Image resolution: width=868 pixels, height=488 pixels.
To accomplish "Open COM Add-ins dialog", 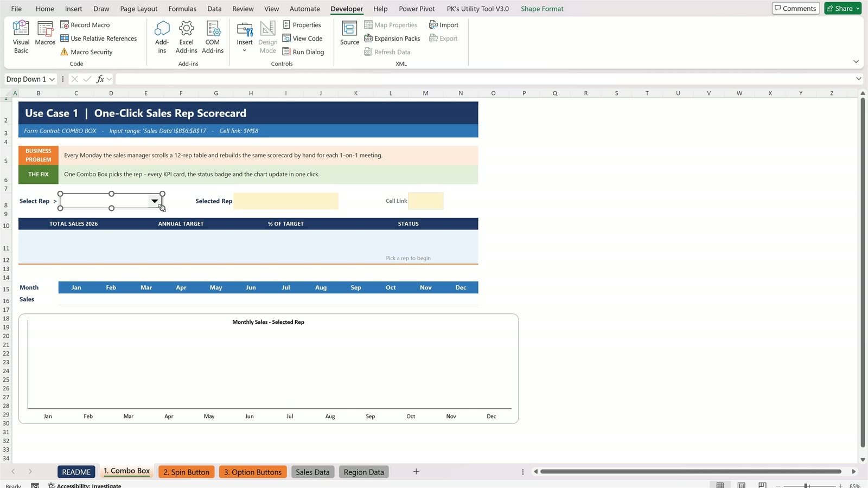I will [x=213, y=37].
